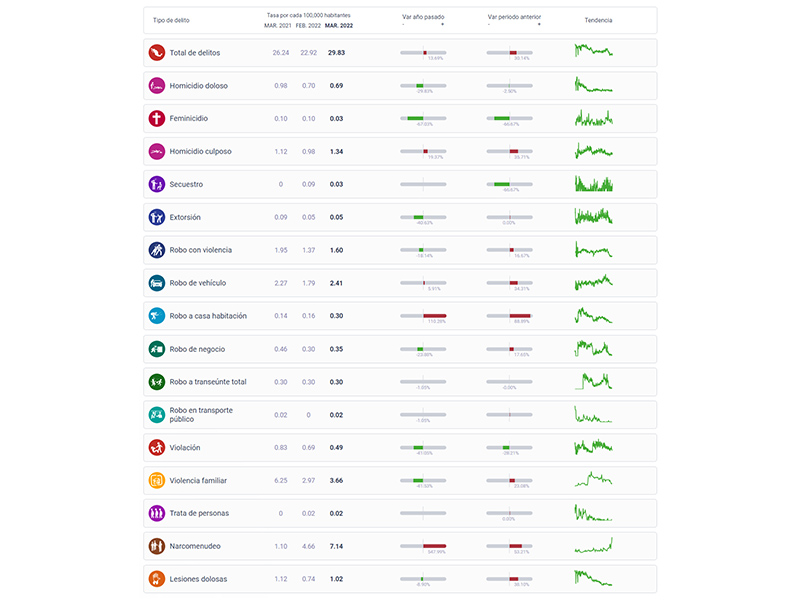Click the Total de delitos map icon
This screenshot has width=800, height=600.
coord(157,53)
